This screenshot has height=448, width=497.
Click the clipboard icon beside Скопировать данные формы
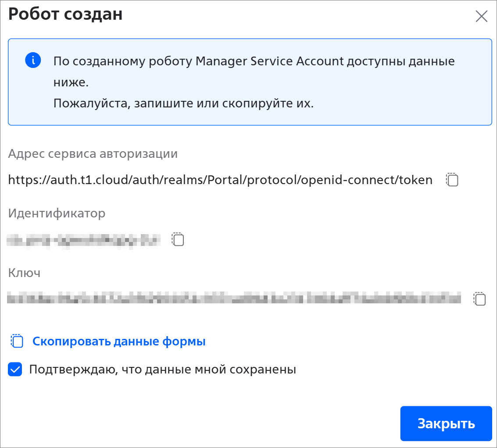17,341
